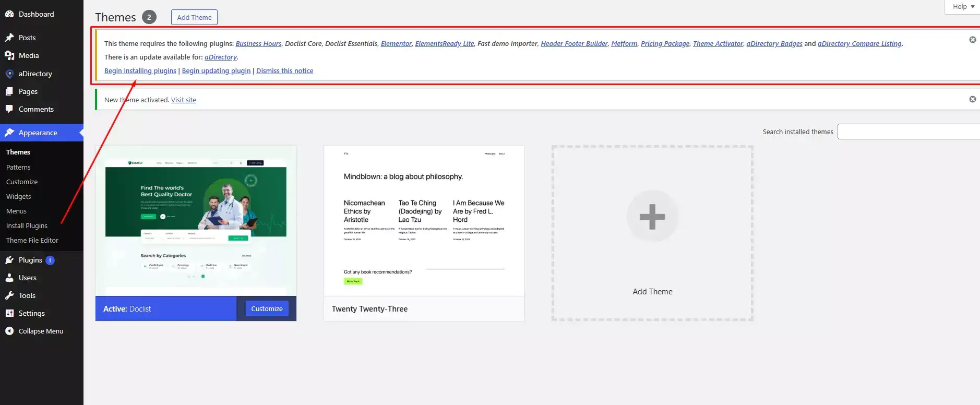Click the Appearance paintbrush icon
980x405 pixels.
(x=9, y=133)
